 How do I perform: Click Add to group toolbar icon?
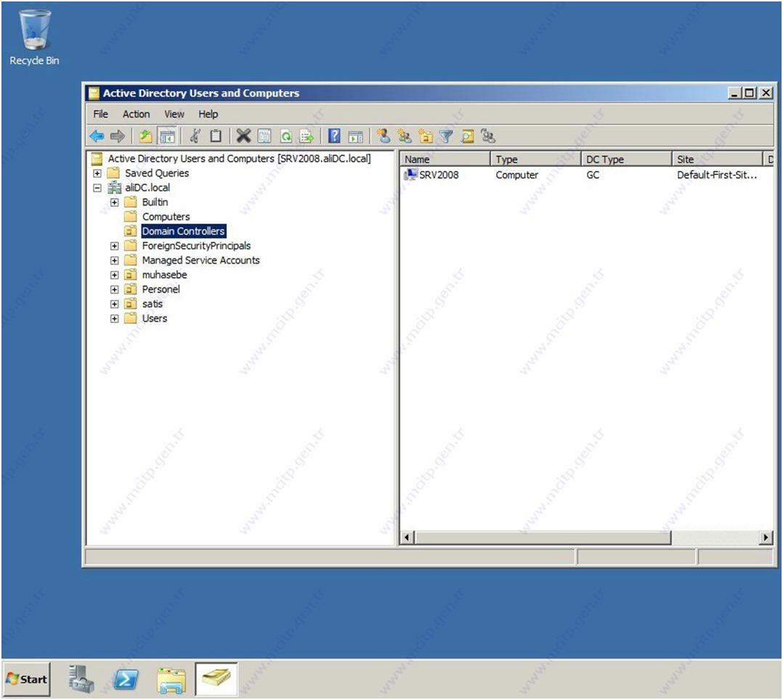[x=488, y=136]
